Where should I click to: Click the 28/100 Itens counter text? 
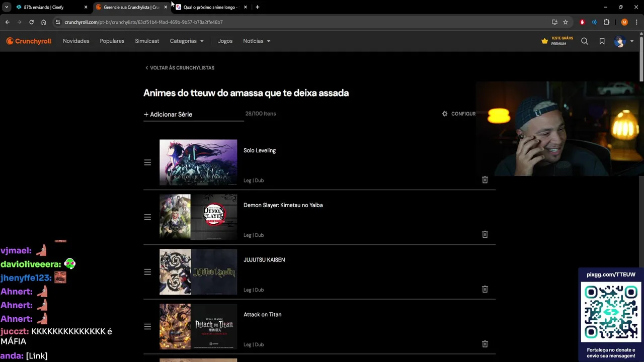[x=261, y=114]
